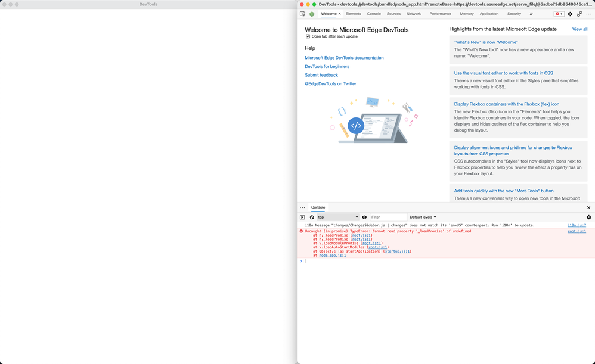Expand more tabs with the double chevron
595x364 pixels.
click(531, 14)
